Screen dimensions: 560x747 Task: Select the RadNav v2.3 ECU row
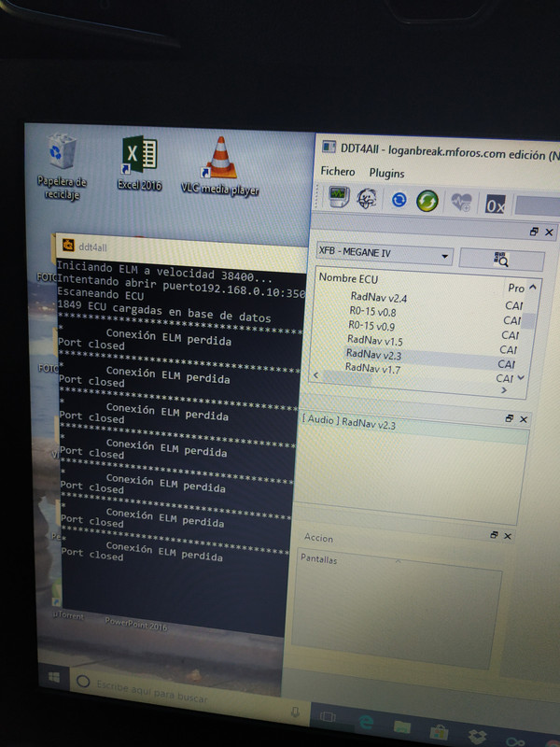coord(374,355)
